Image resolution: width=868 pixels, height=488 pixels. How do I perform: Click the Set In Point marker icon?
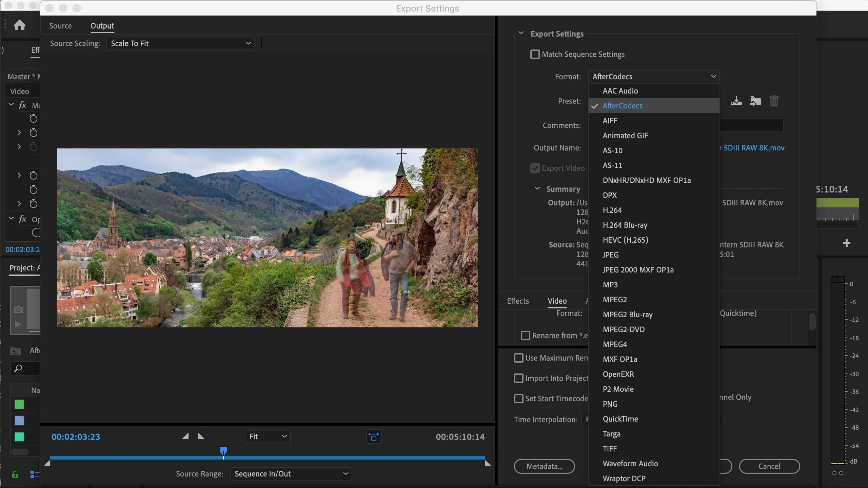[185, 436]
